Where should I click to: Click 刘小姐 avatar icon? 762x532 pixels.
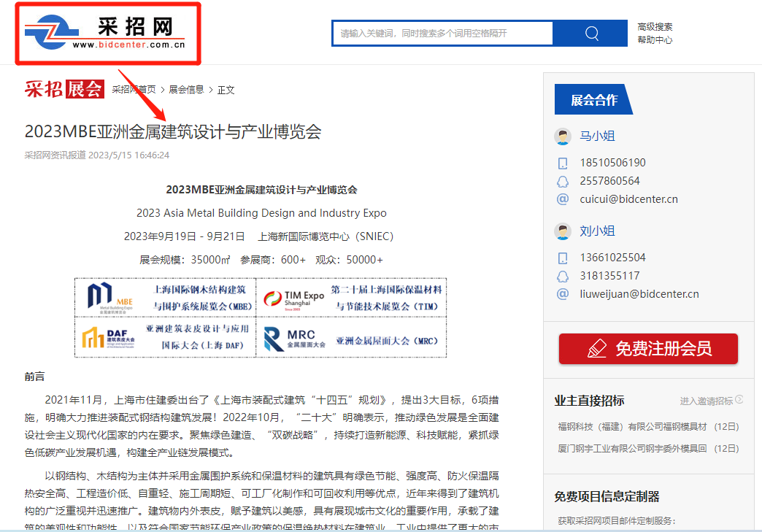563,231
